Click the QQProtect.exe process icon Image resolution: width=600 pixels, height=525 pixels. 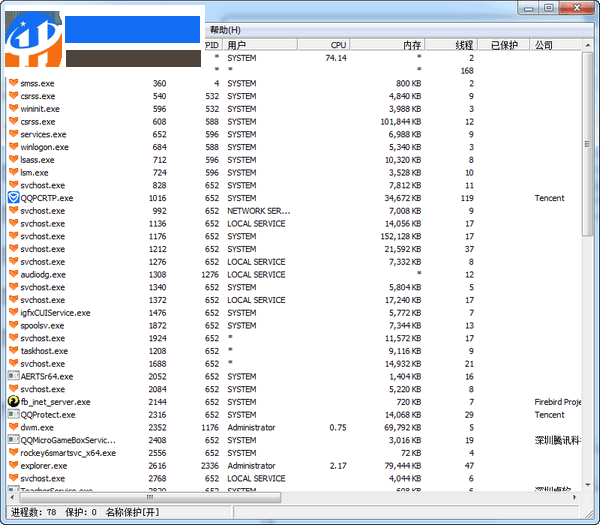coord(13,414)
